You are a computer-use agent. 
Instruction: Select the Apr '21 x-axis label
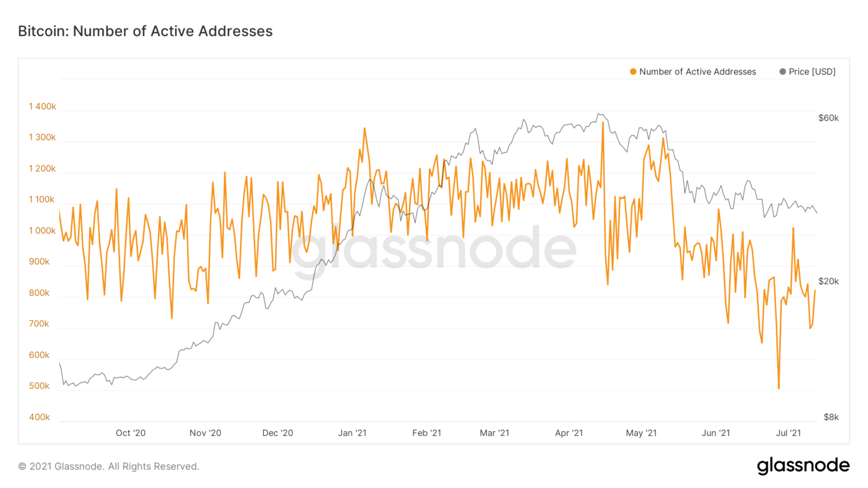(568, 433)
